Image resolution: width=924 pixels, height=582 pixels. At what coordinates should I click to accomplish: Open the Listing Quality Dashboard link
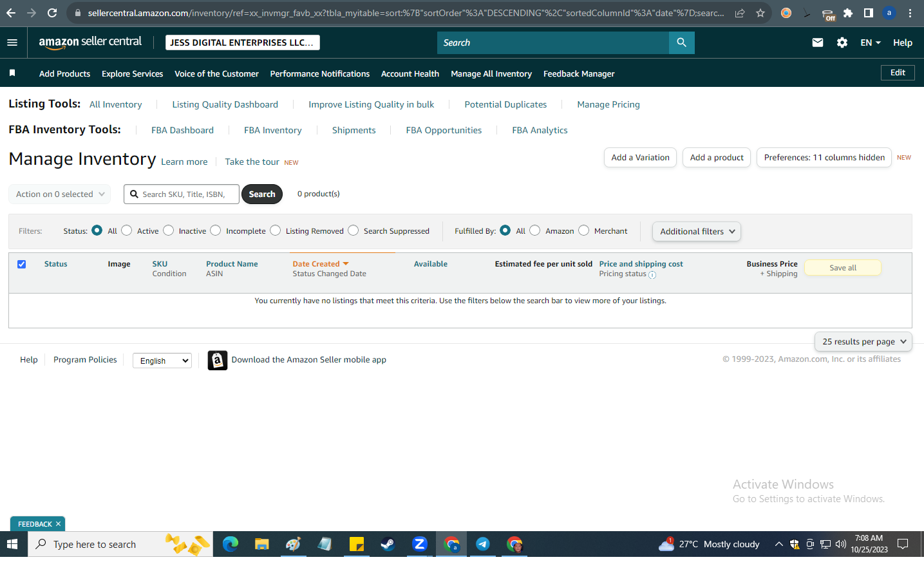click(225, 104)
